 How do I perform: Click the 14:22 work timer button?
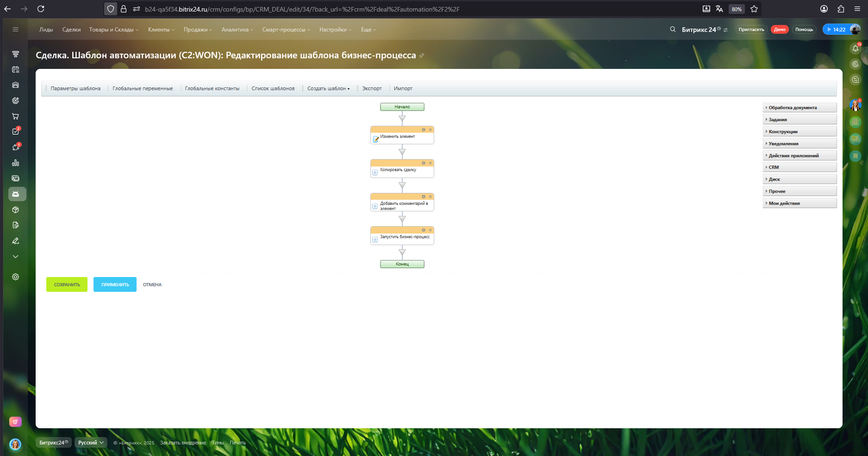[836, 30]
